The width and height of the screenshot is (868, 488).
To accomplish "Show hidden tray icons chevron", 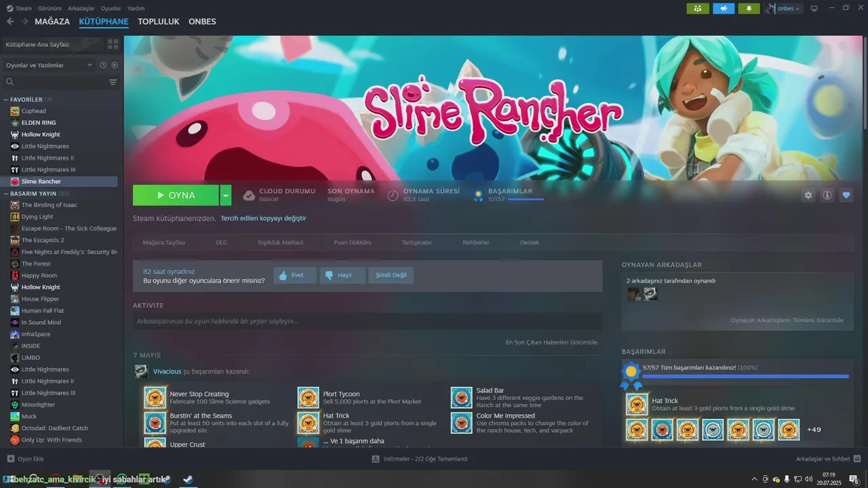I will tap(755, 480).
